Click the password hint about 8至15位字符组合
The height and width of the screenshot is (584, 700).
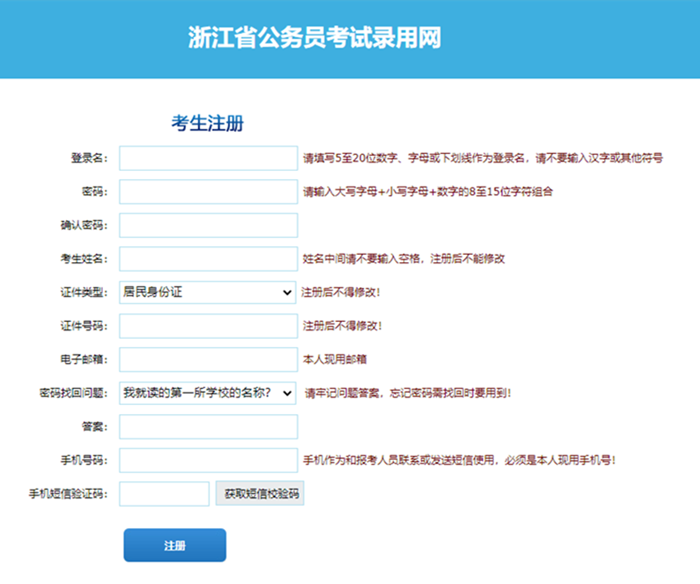coord(427,191)
